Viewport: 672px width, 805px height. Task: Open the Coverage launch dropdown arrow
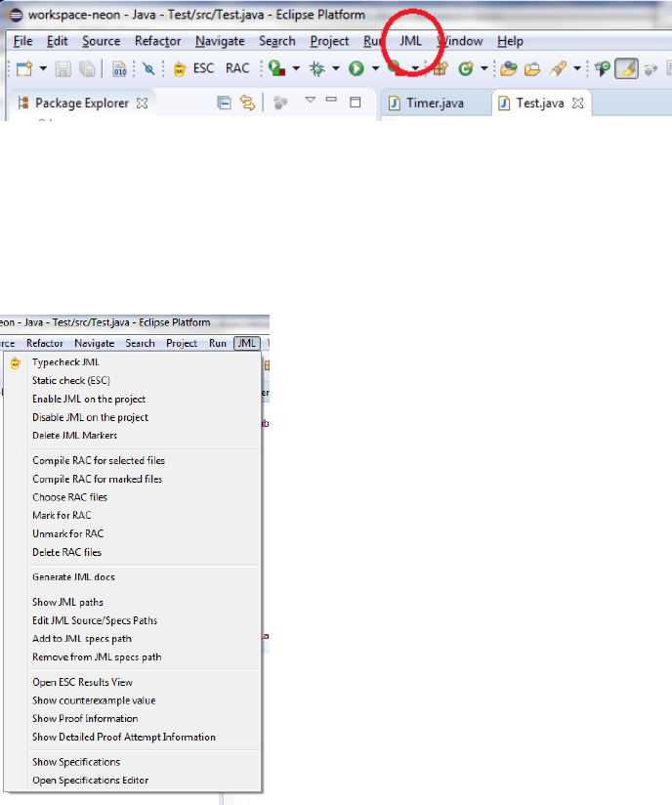pos(296,68)
